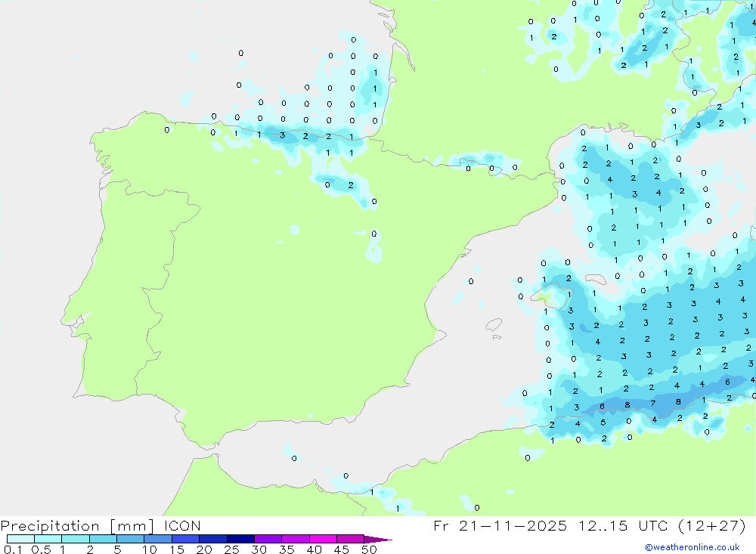Click the "40" legend scale label
Viewport: 756px width, 554px height.
(x=314, y=549)
